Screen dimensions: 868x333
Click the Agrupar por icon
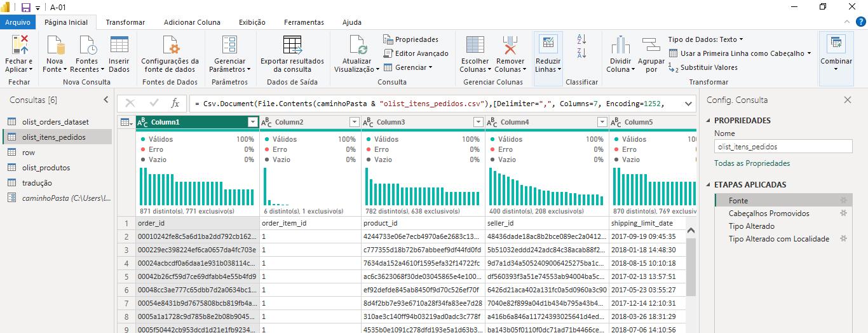(651, 46)
